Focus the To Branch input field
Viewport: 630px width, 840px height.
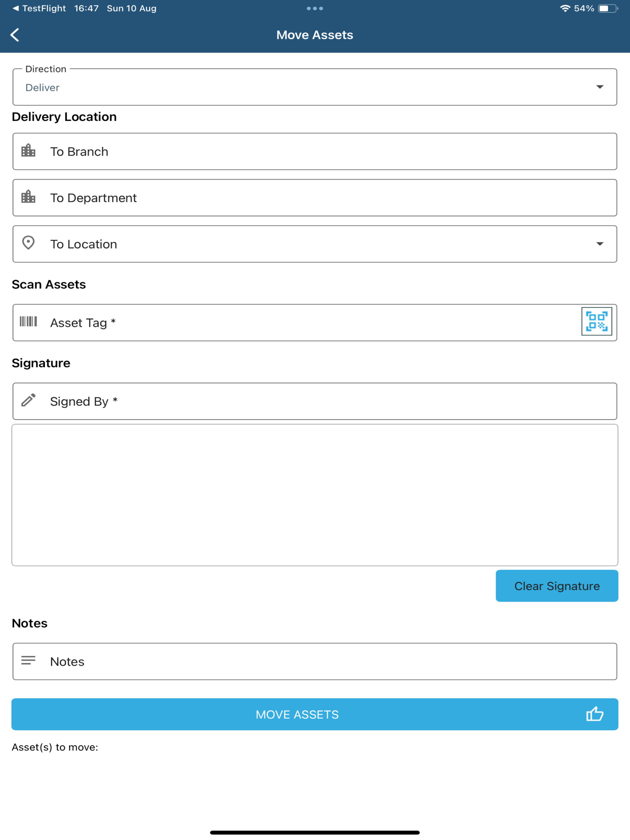[x=315, y=151]
